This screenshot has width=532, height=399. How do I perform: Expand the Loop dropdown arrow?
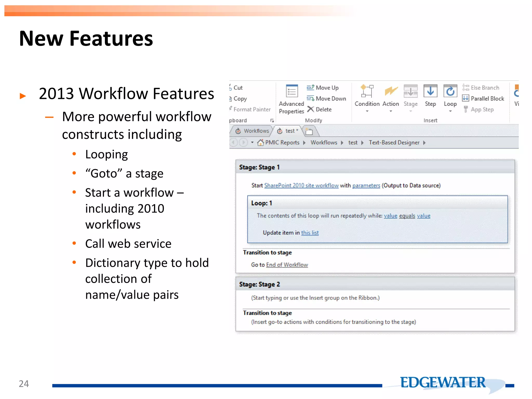pos(450,111)
